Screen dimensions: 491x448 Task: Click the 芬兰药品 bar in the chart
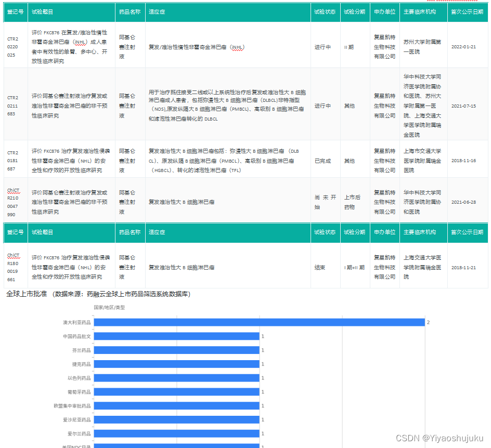coord(177,350)
